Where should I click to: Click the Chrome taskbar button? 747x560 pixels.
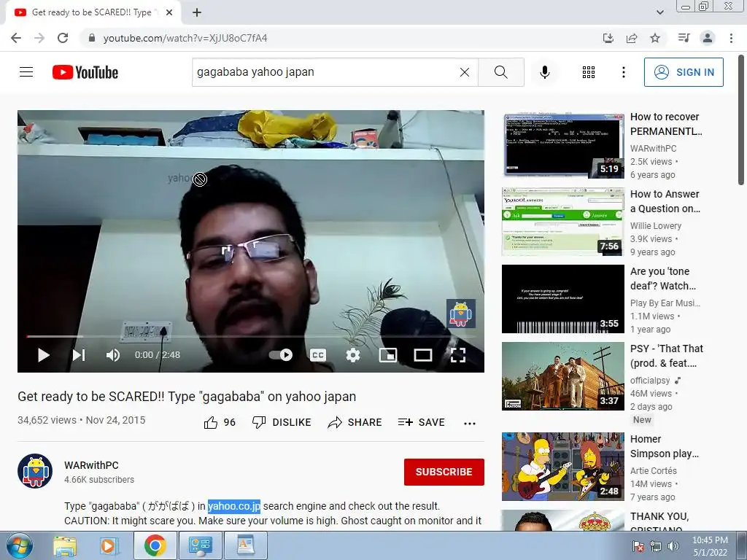[x=155, y=545]
